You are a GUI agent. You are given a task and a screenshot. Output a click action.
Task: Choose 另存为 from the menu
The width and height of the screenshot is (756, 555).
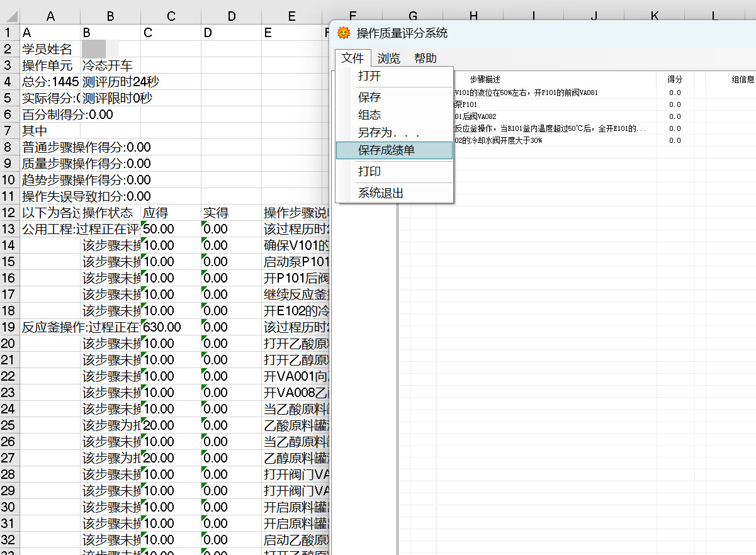[x=388, y=133]
